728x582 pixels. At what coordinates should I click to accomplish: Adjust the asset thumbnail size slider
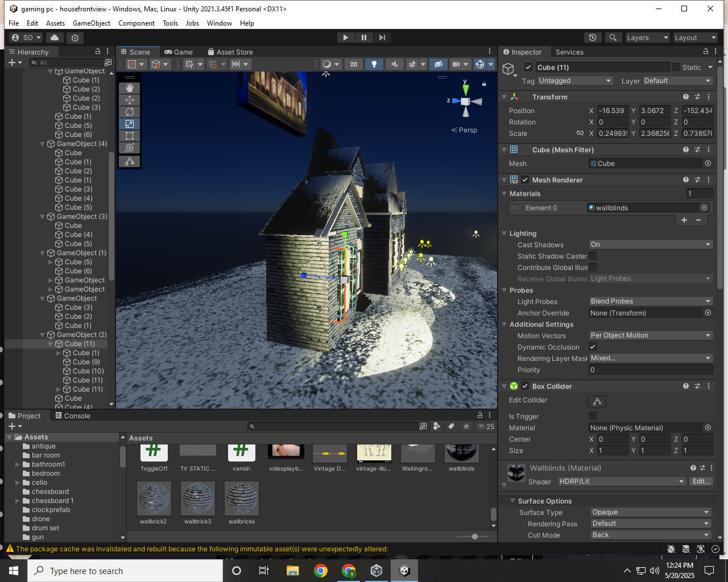tap(475, 537)
